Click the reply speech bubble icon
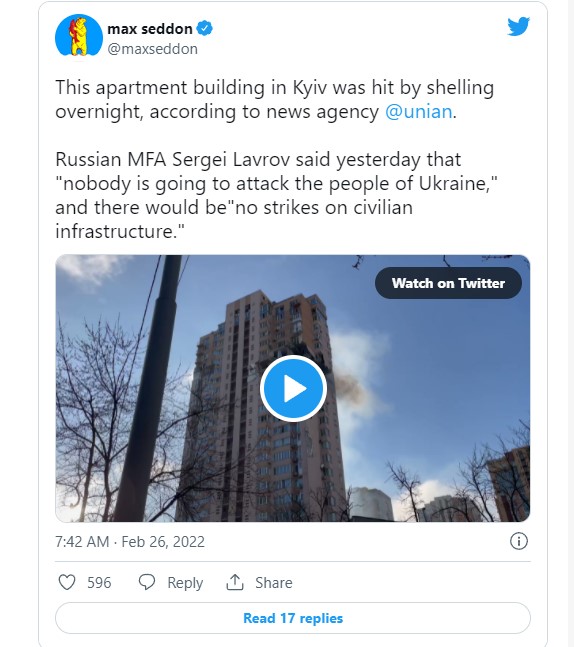Screen dimensions: 574x647 pyautogui.click(x=146, y=582)
